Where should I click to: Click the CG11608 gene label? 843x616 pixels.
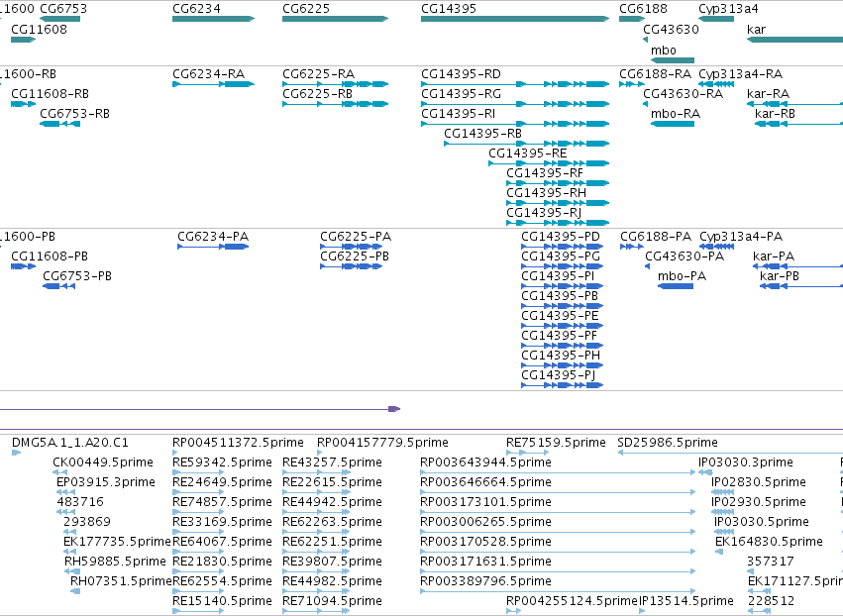pyautogui.click(x=40, y=30)
